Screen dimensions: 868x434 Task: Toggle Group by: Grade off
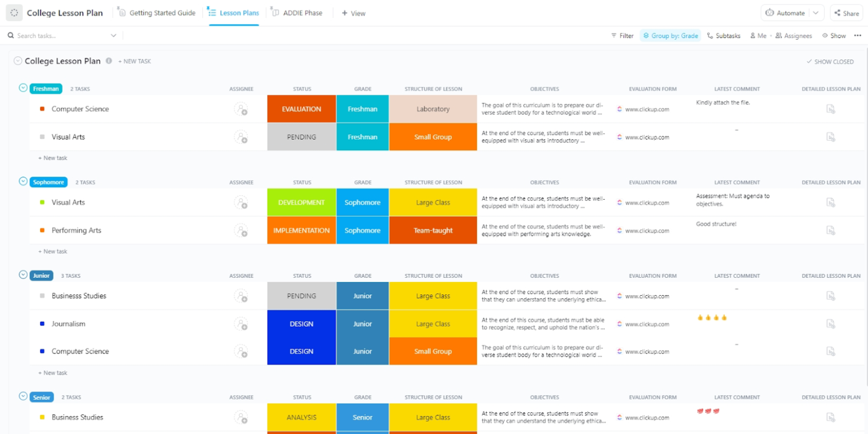pyautogui.click(x=669, y=35)
